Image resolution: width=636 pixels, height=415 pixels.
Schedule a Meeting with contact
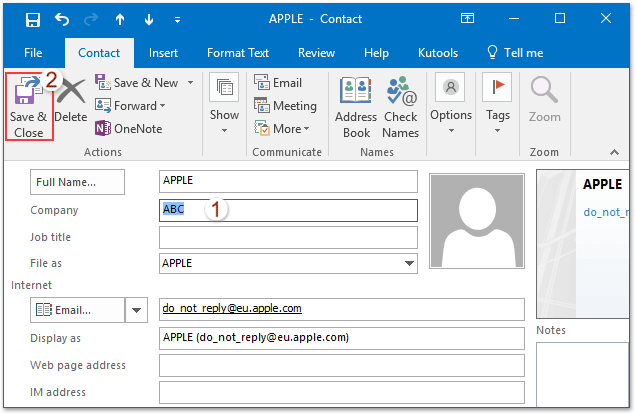(x=286, y=105)
